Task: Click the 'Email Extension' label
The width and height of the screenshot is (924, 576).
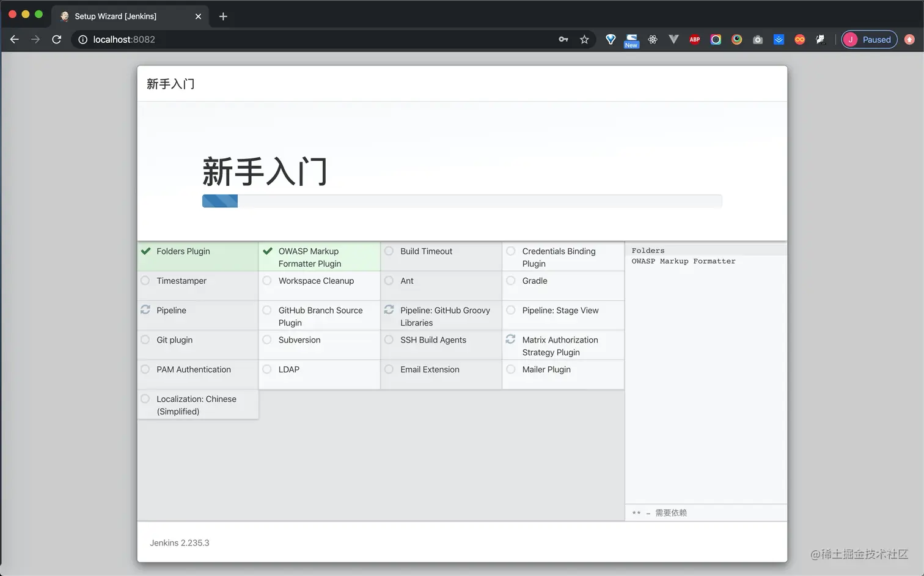Action: 430,369
